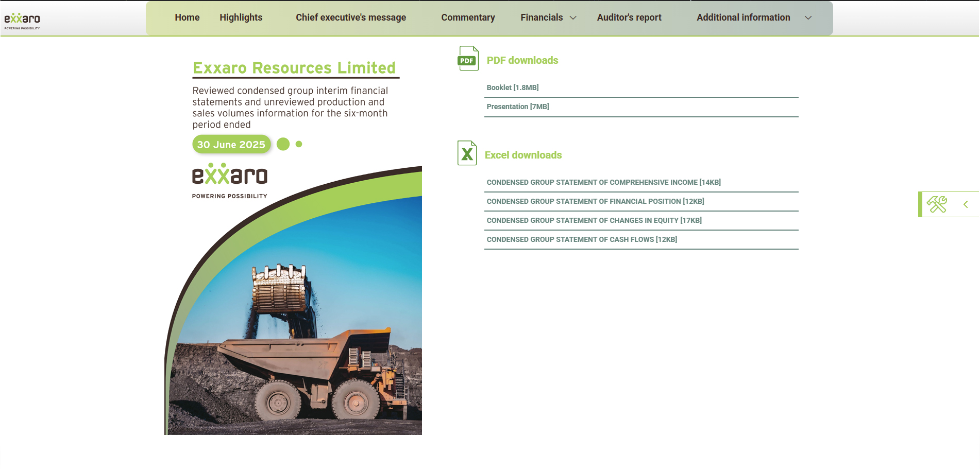Expand Additional information dropdown arrow
The height and width of the screenshot is (472, 980).
tap(808, 18)
